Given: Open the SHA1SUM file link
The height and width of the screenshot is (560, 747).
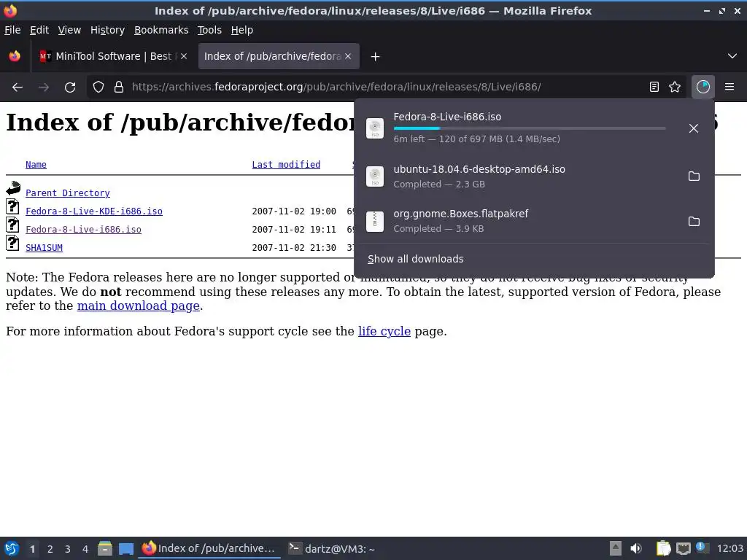Looking at the screenshot, I should [44, 248].
